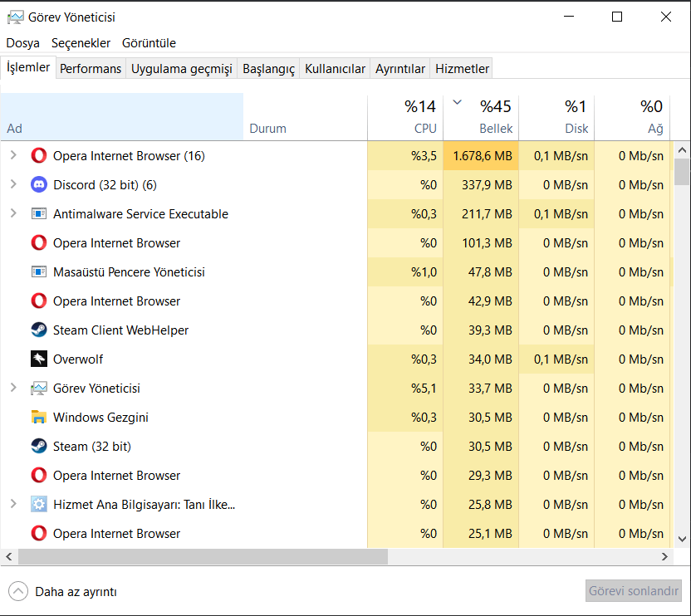Click the Opera icon in the 101,3 MB row
The width and height of the screenshot is (691, 616).
tap(39, 242)
